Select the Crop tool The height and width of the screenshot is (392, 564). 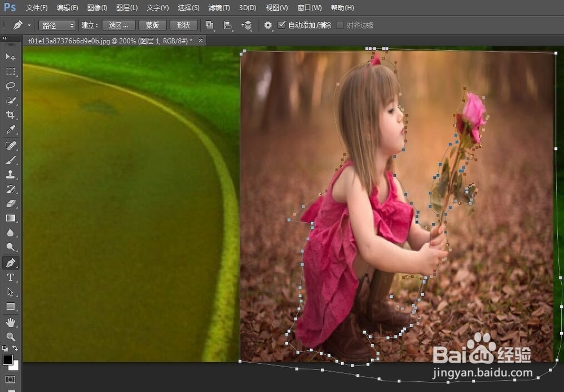click(10, 114)
